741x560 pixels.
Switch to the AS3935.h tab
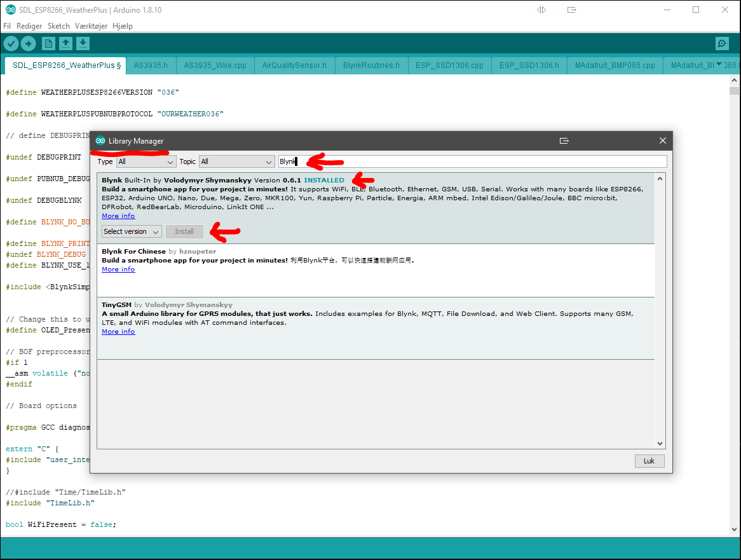(151, 65)
